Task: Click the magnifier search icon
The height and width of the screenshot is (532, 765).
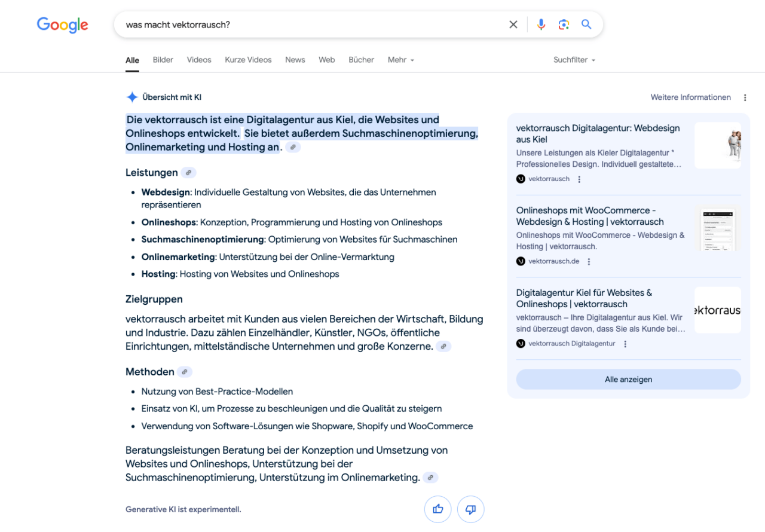Action: [586, 25]
